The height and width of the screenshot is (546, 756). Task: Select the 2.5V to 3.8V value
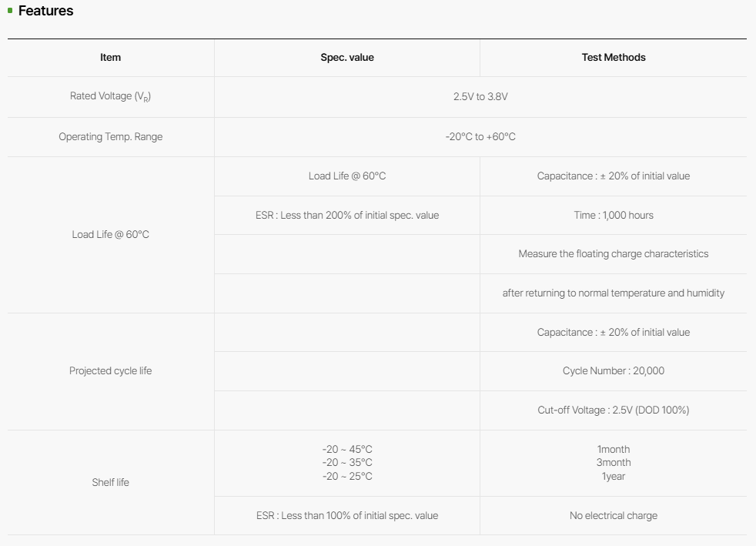click(480, 96)
